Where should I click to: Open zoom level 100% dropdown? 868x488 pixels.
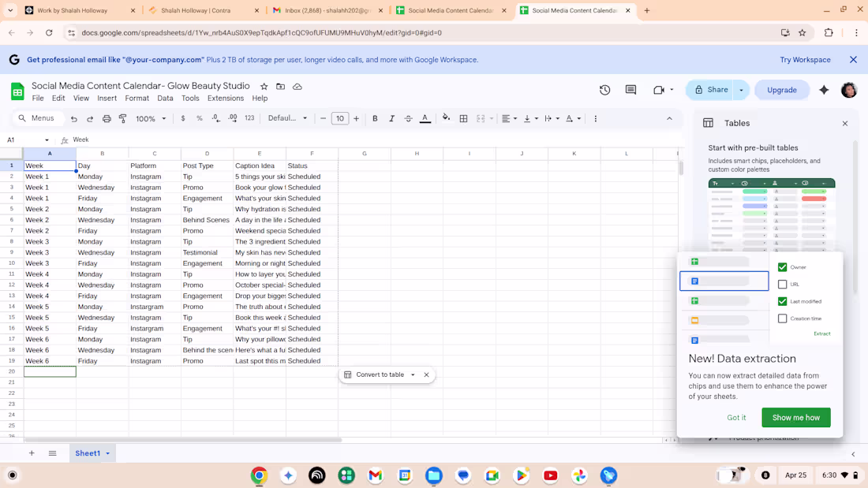(x=152, y=118)
